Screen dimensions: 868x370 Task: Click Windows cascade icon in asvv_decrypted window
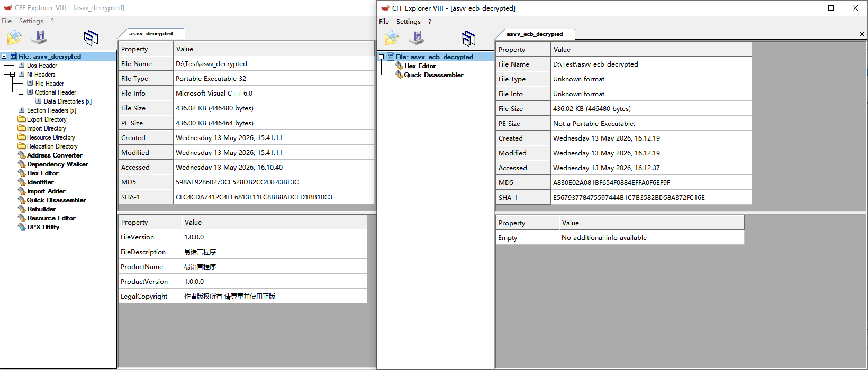pyautogui.click(x=91, y=38)
